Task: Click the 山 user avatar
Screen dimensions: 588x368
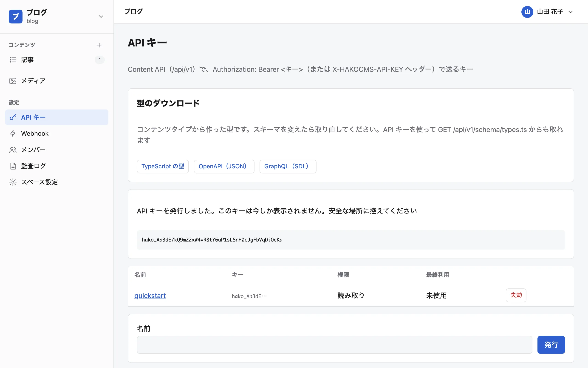Action: [527, 12]
